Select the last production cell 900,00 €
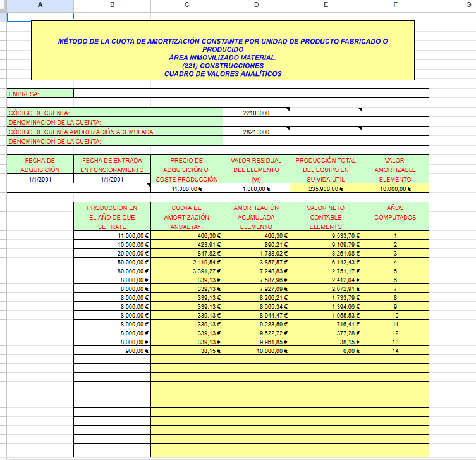Screen dimensions: 476x460 click(113, 350)
